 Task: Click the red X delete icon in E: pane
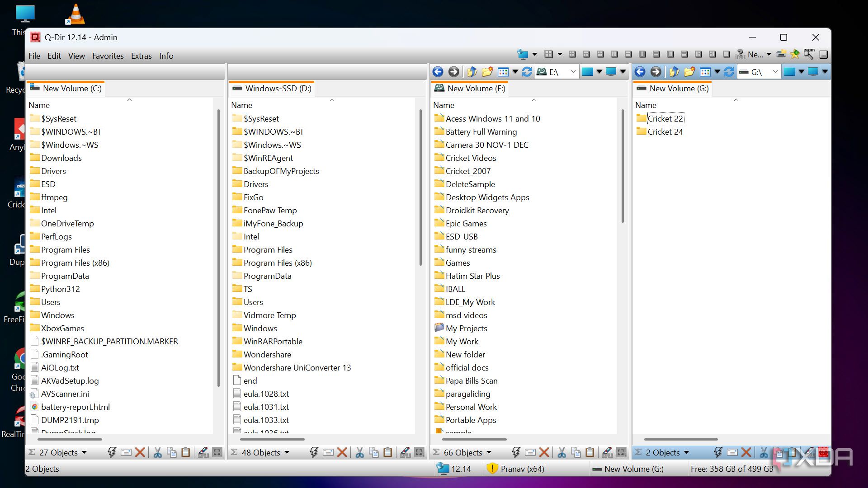[x=544, y=452]
